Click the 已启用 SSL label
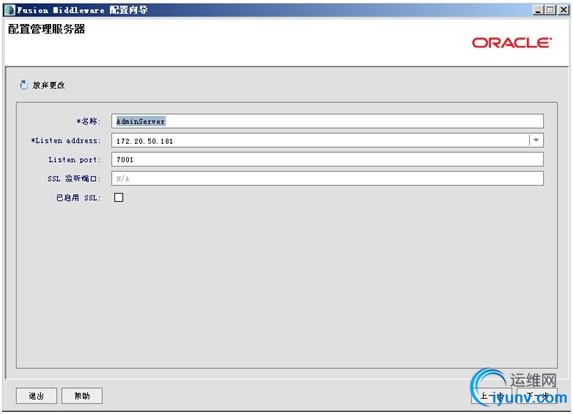The image size is (573, 414). [x=78, y=198]
